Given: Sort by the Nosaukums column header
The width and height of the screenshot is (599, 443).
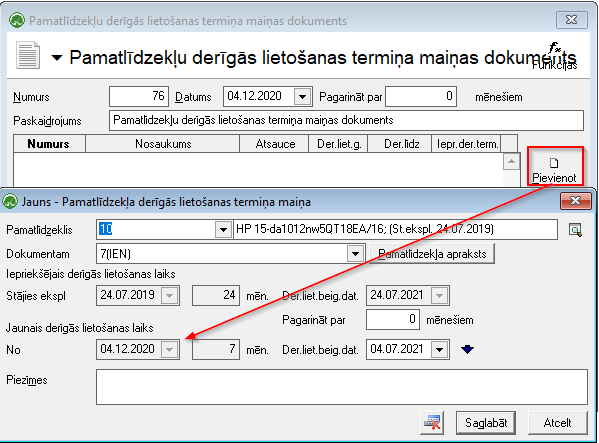Looking at the screenshot, I should pos(163,144).
